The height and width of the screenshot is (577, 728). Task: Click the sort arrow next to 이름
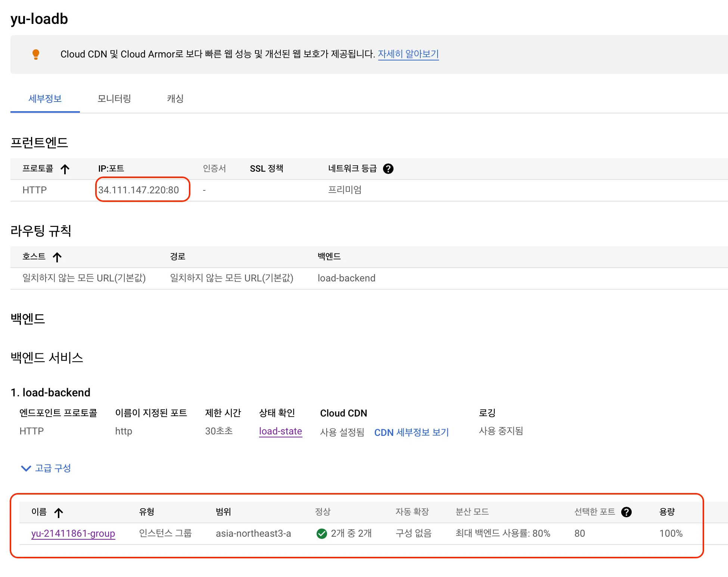pyautogui.click(x=59, y=512)
